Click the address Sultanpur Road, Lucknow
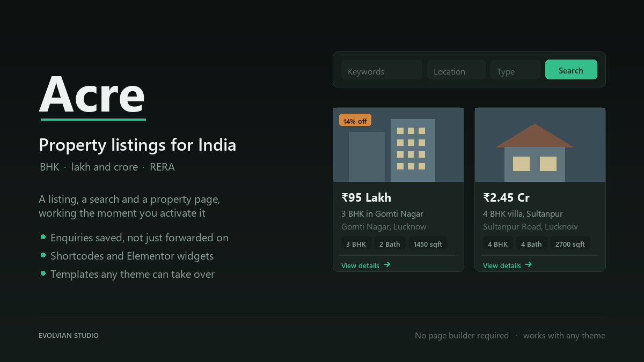 pyautogui.click(x=530, y=226)
